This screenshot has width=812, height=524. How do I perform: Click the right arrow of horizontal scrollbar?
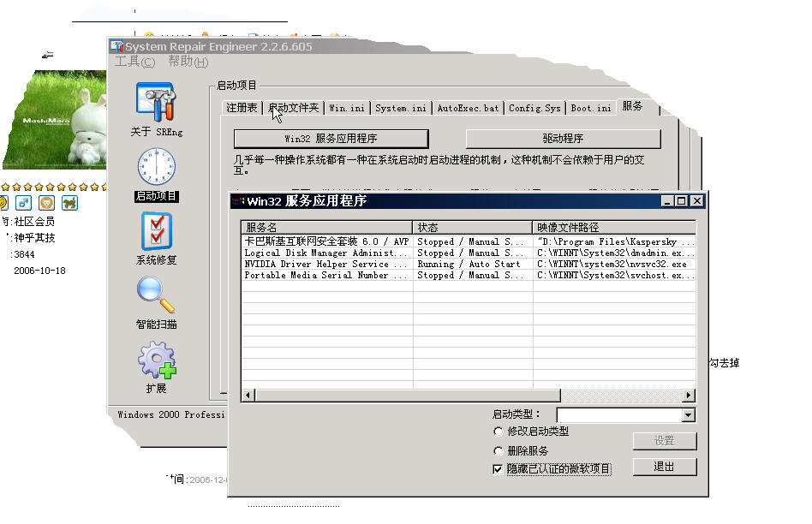(689, 396)
